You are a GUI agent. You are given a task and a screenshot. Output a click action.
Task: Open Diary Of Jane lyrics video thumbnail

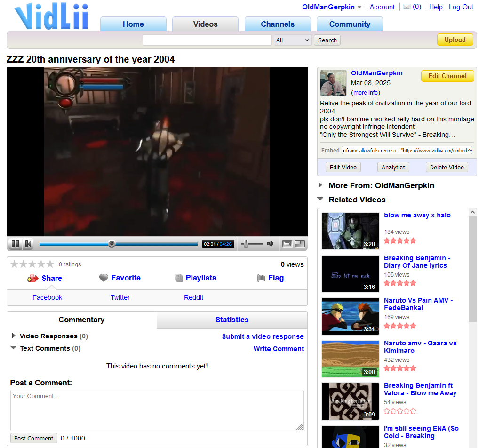(x=350, y=274)
